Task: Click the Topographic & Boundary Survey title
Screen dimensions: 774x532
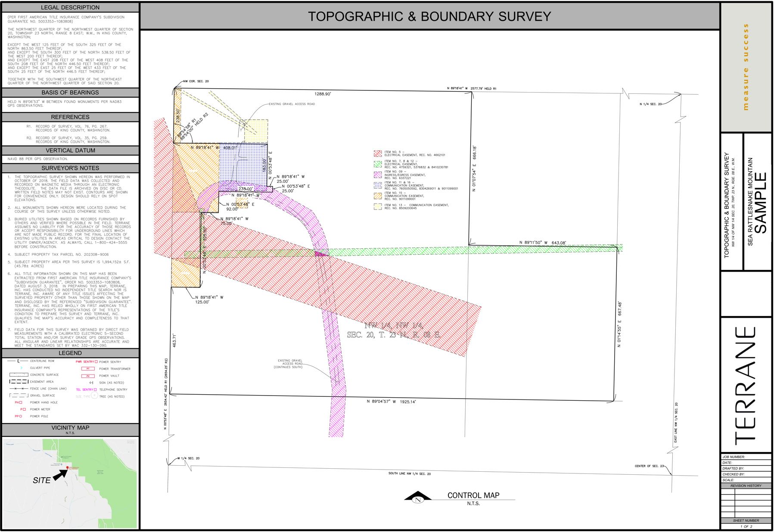Action: [x=429, y=16]
